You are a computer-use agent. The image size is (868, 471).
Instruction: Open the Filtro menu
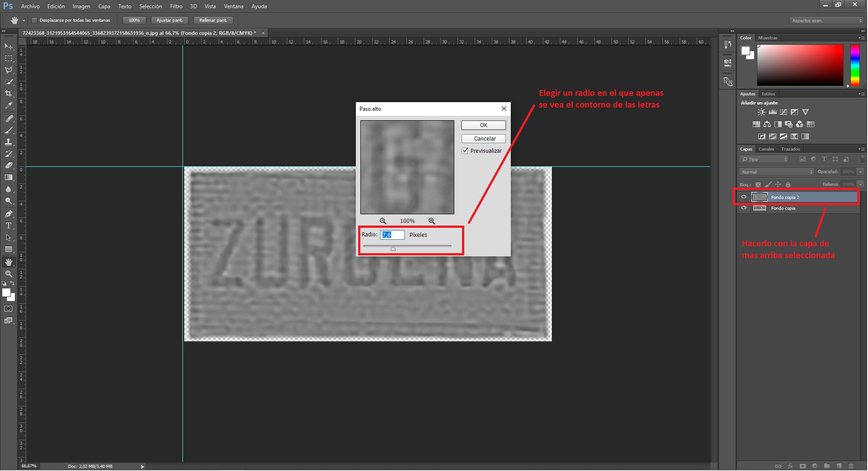click(x=176, y=6)
